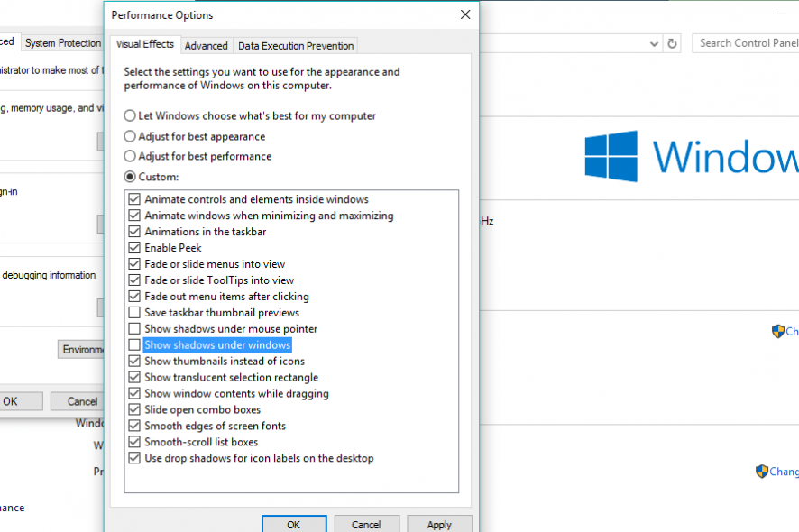The image size is (799, 532).
Task: Check Show shadows under windows
Action: tap(134, 344)
